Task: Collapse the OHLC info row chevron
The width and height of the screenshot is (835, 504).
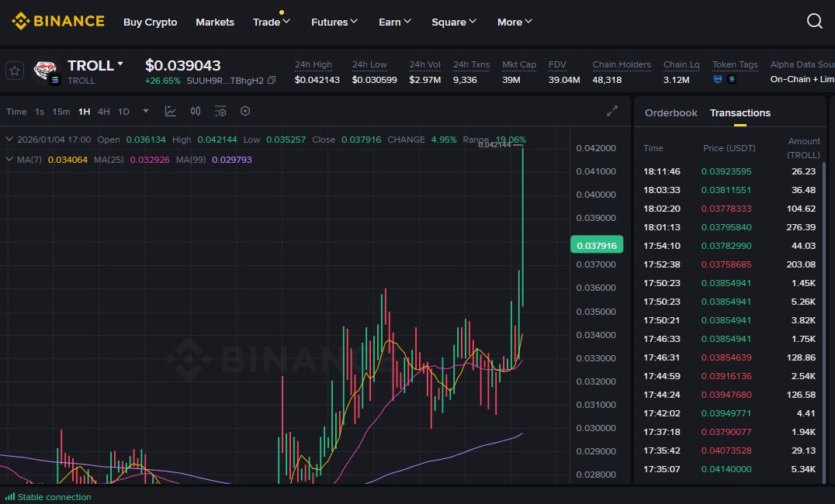Action: (x=9, y=140)
